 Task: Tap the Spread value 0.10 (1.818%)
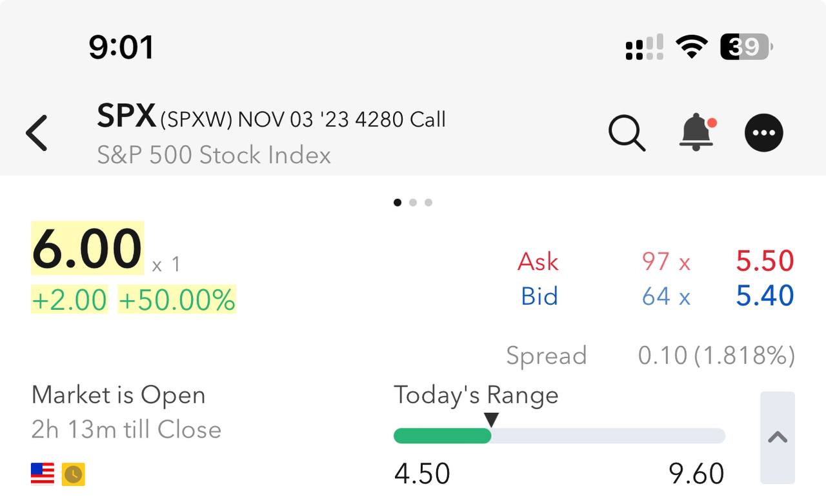716,356
